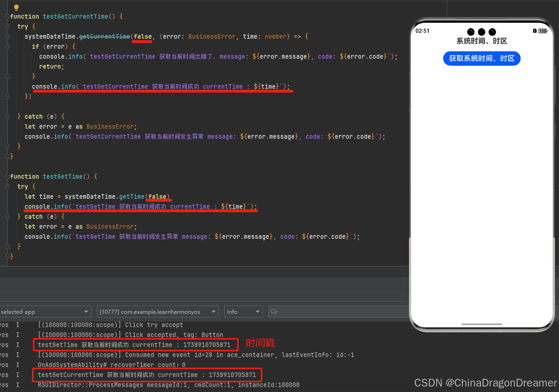Click the 'OnAddSystemAbility# recoverTimer count: 0' log row
Screen dimensions: 559x392
pos(111,365)
